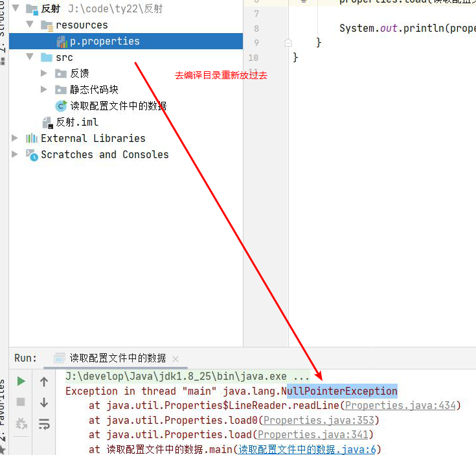Click the 反馈 package icon
476x455 pixels.
61,73
